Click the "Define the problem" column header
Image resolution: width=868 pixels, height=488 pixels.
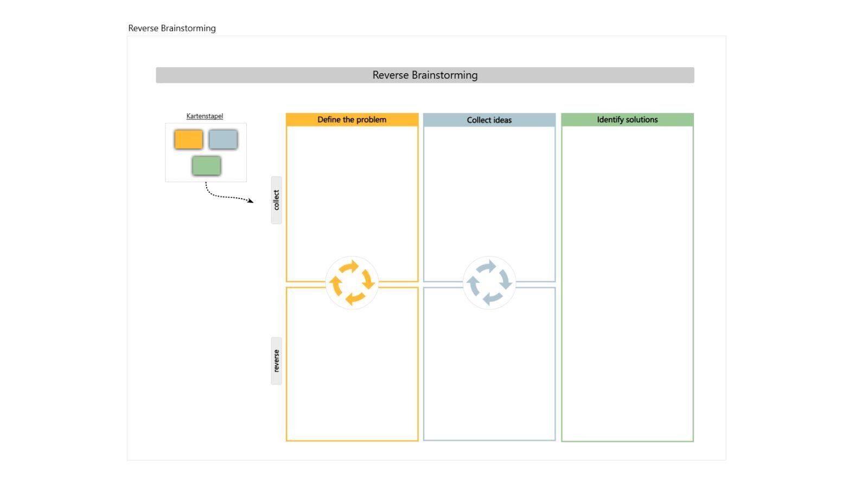coord(352,120)
